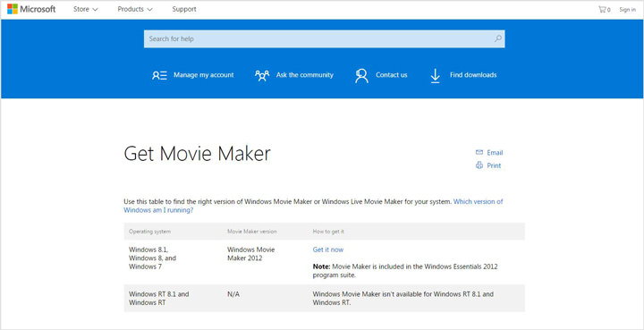This screenshot has width=644, height=330.
Task: Open the Contact us link
Action: pos(392,75)
